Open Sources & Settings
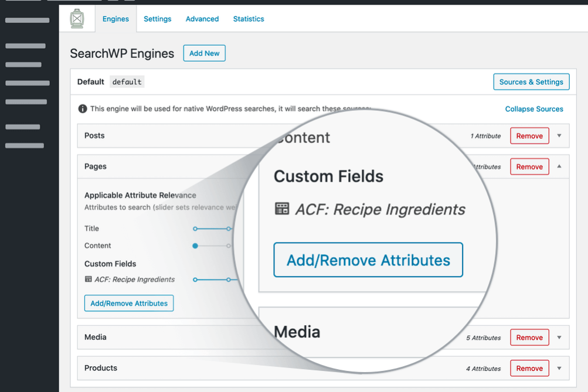 click(x=531, y=82)
